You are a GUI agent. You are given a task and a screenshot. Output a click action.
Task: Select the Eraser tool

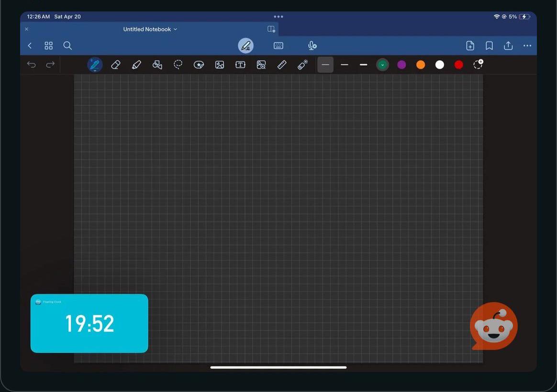[x=115, y=64]
